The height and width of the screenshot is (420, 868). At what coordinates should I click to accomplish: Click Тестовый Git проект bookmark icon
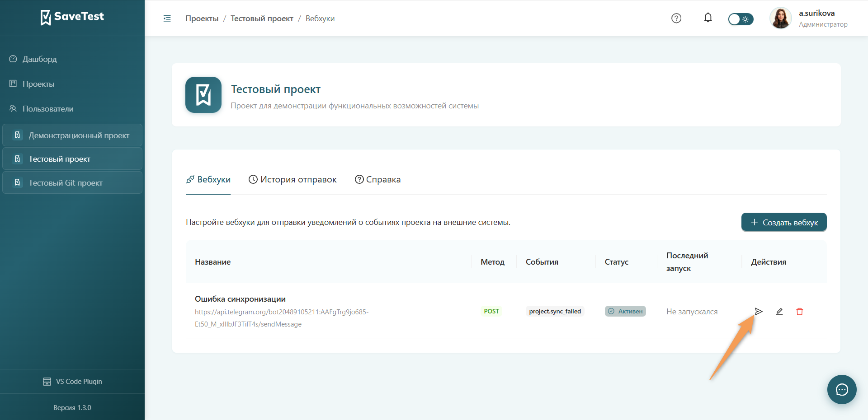(18, 182)
